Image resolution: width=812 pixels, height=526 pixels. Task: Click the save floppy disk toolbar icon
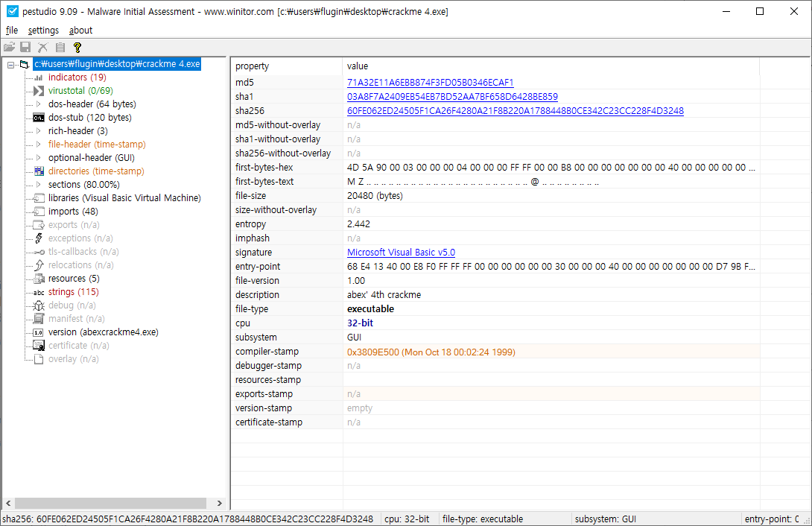click(25, 47)
